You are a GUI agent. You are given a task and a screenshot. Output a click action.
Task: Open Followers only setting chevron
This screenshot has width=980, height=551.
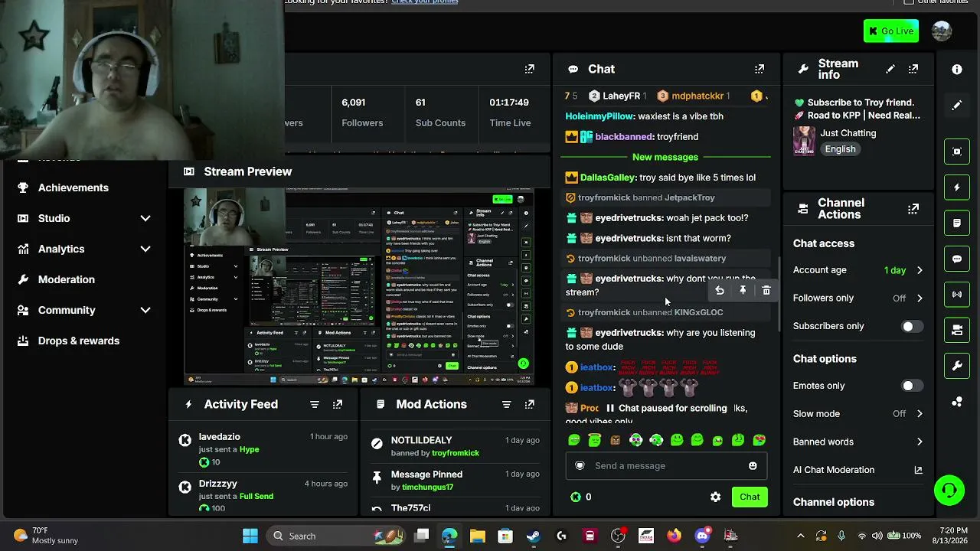click(920, 298)
